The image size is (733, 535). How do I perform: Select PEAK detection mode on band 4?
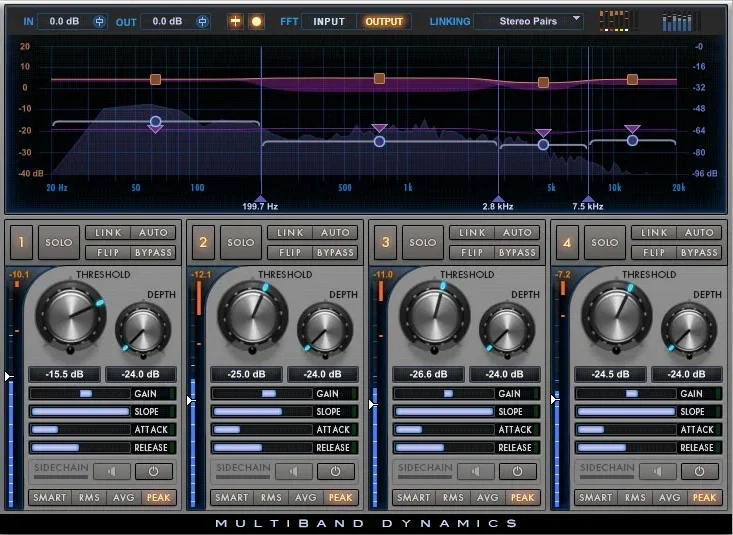pyautogui.click(x=704, y=498)
